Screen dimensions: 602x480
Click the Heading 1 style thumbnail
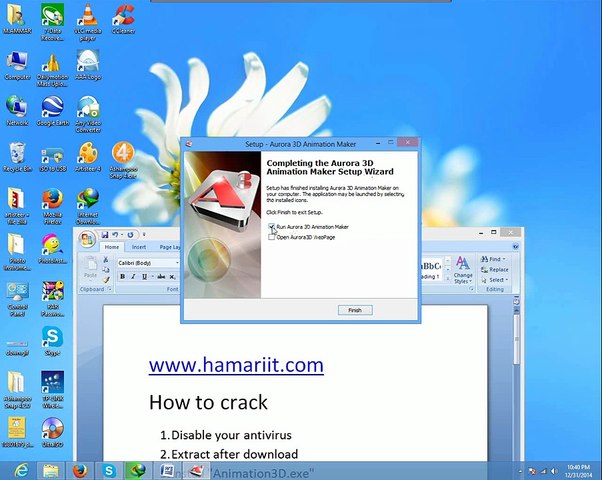[433, 270]
